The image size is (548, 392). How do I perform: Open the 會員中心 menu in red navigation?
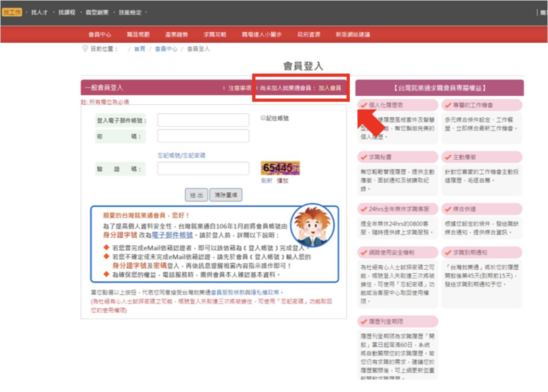pos(100,35)
